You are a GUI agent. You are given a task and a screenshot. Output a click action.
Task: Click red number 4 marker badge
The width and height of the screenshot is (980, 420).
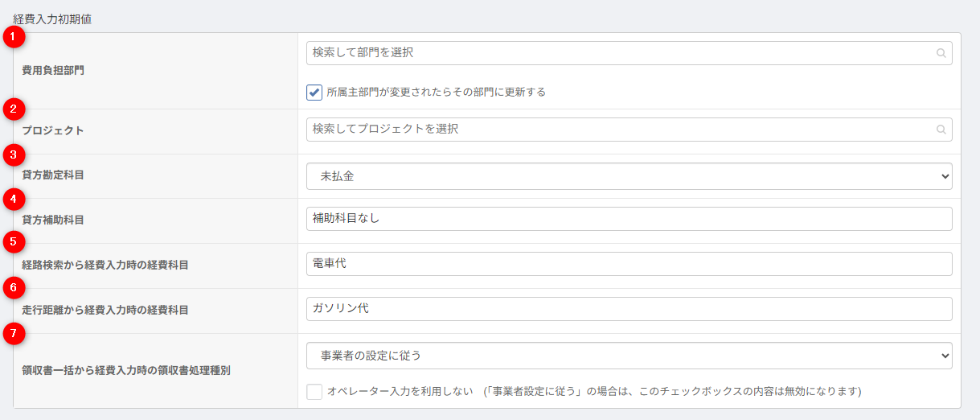(14, 198)
